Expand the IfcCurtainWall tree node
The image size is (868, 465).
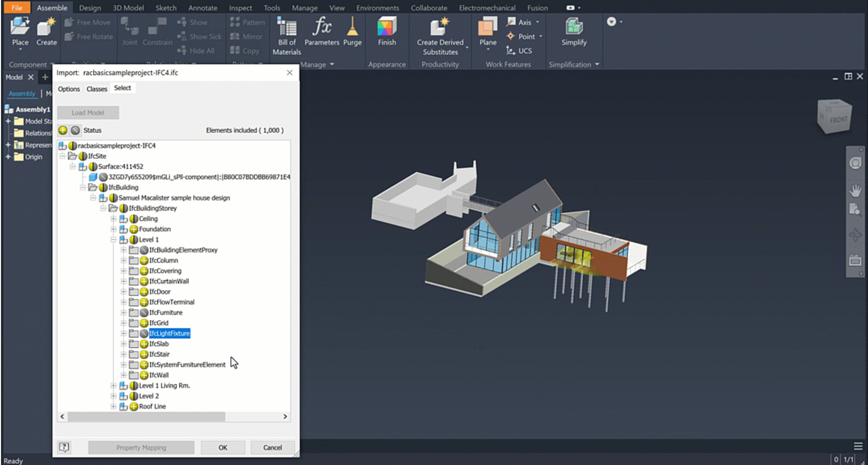tap(124, 282)
